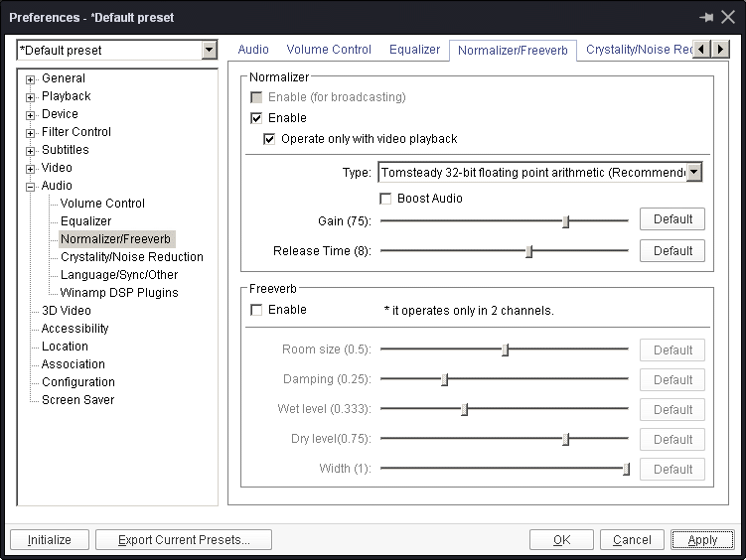
Task: Select Configuration in the tree
Action: click(x=78, y=382)
